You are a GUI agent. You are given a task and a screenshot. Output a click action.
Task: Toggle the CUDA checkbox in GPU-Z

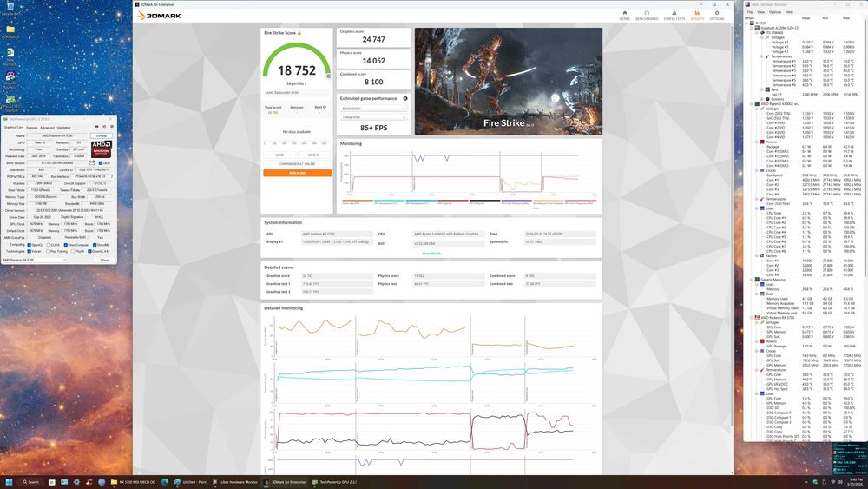[x=49, y=245]
